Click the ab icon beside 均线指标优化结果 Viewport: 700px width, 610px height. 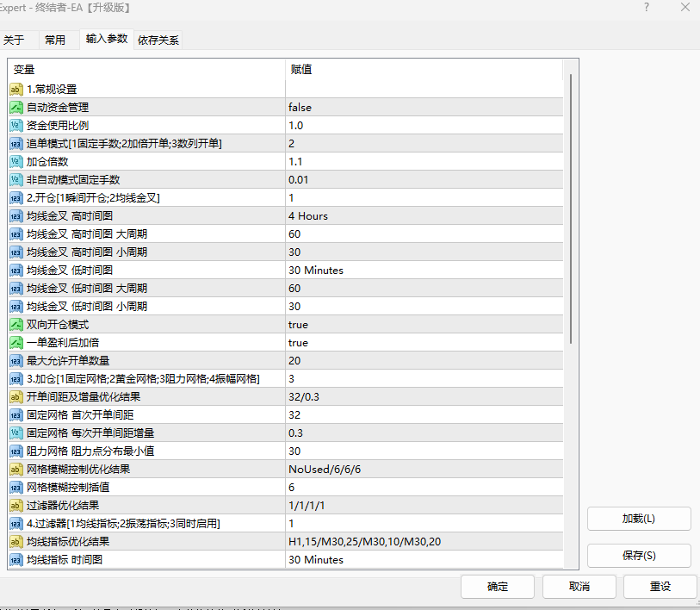point(15,541)
